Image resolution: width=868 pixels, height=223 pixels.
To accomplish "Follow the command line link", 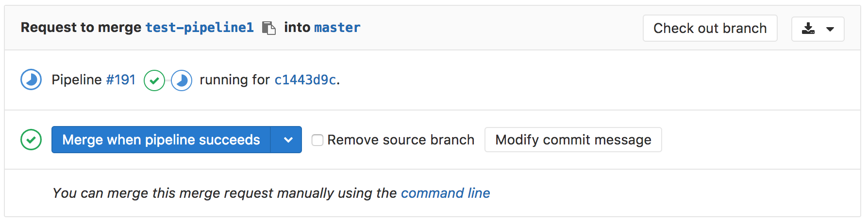I will pos(445,193).
